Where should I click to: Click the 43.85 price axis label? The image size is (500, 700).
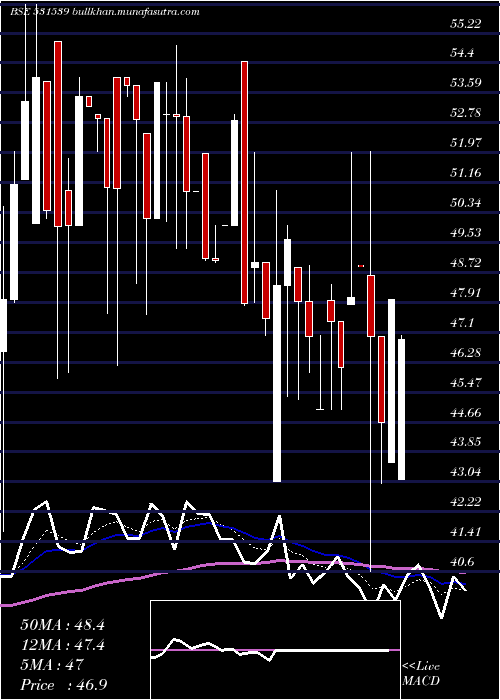pyautogui.click(x=465, y=442)
